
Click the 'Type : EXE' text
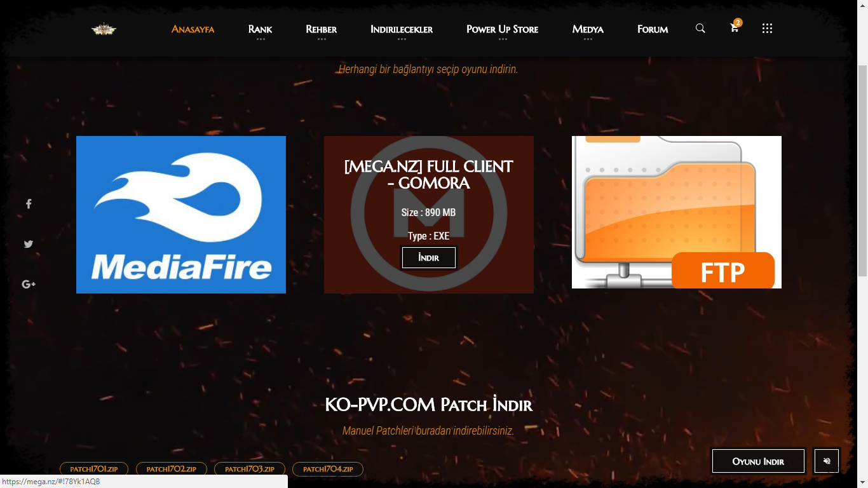point(429,236)
